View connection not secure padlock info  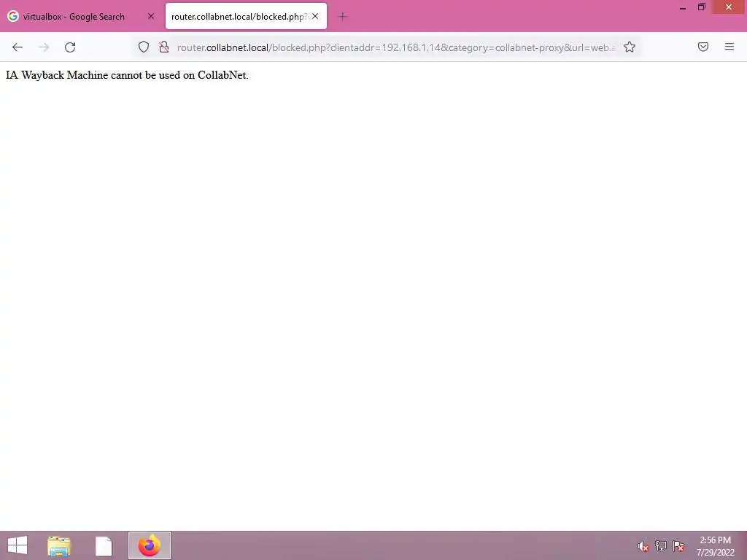(x=164, y=47)
